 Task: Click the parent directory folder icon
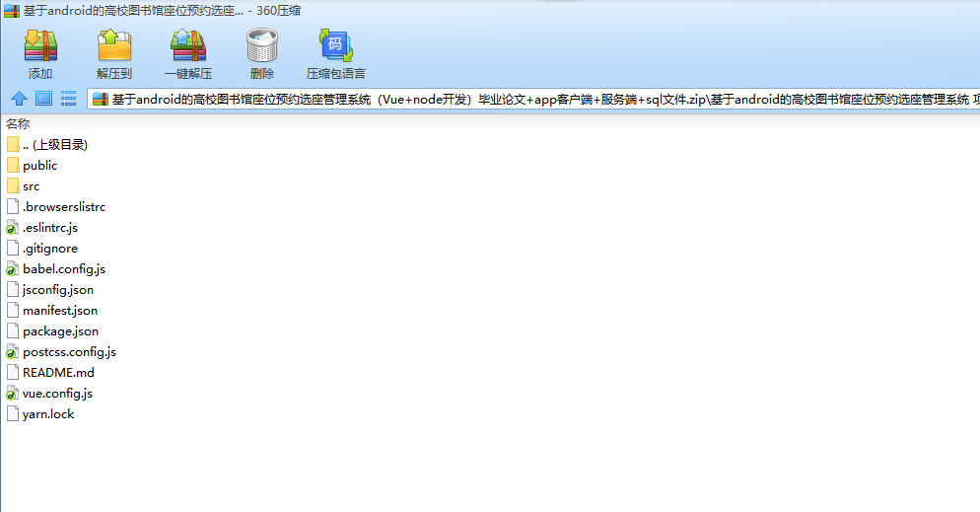pos(13,144)
